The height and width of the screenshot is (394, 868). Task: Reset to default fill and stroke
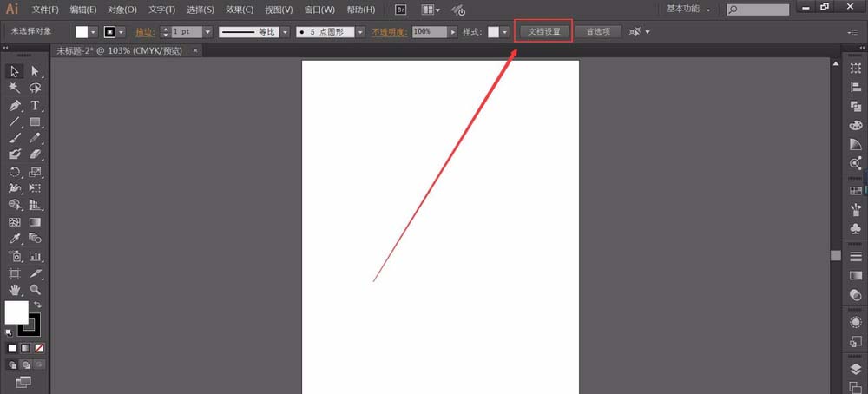click(9, 332)
